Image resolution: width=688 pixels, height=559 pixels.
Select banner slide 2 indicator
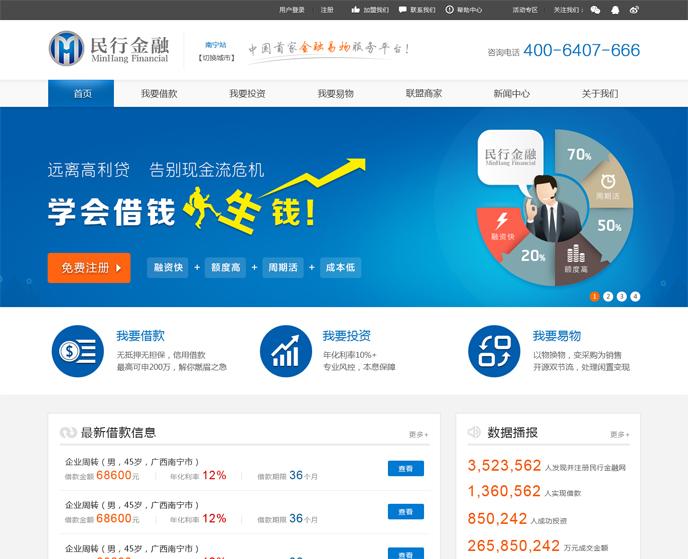[x=608, y=296]
